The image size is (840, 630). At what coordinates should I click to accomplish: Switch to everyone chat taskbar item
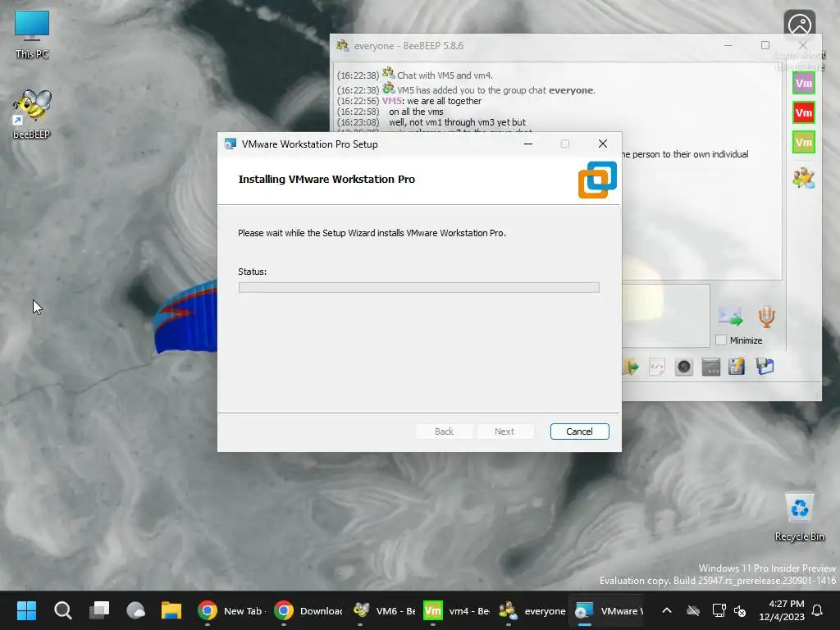pyautogui.click(x=532, y=610)
